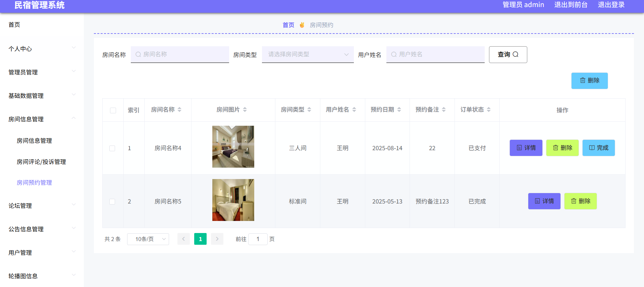Expand the 基础数据管理 sidebar menu
Viewport: 644px width, 287px height.
pyautogui.click(x=42, y=96)
